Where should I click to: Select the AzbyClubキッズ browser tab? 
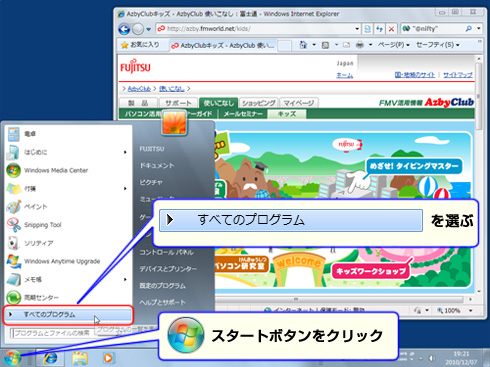pyautogui.click(x=223, y=45)
